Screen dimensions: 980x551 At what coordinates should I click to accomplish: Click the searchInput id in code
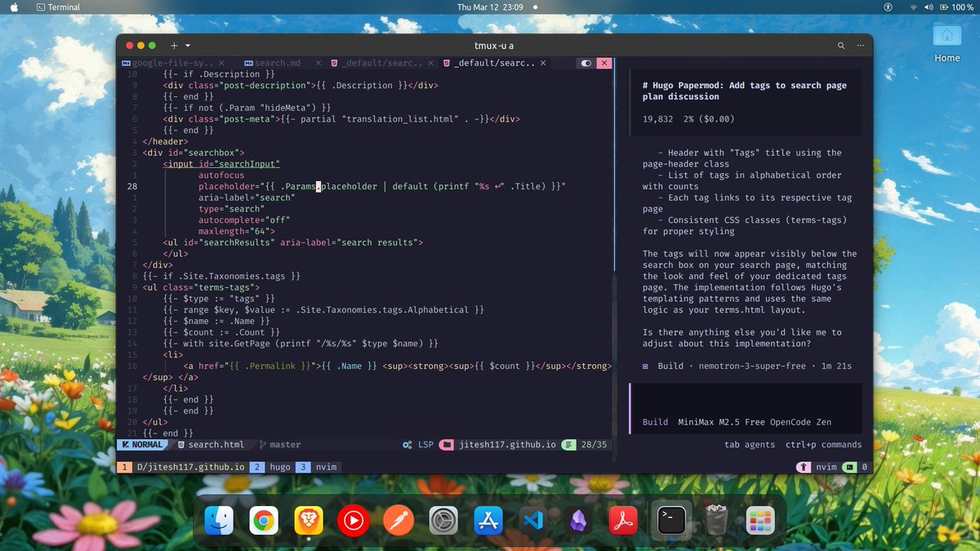click(246, 164)
